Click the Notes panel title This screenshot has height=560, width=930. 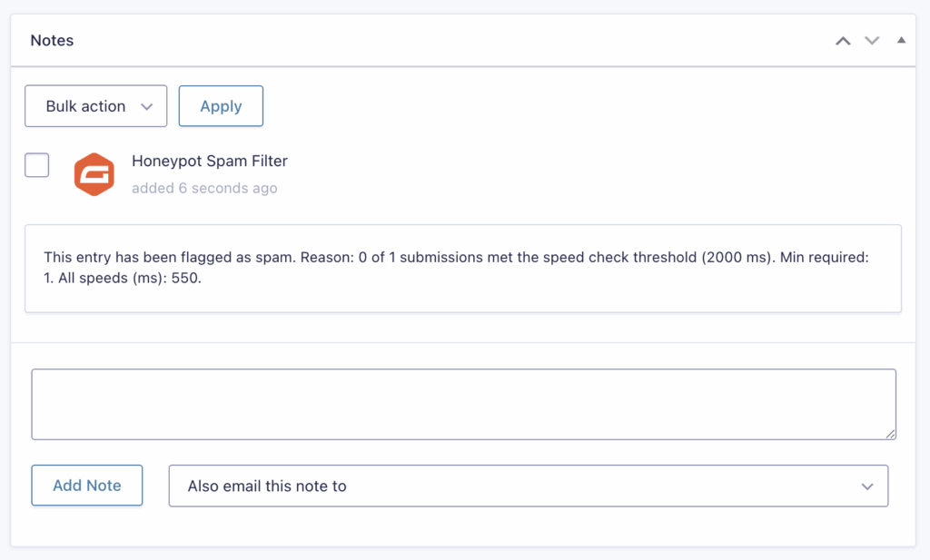pos(52,40)
